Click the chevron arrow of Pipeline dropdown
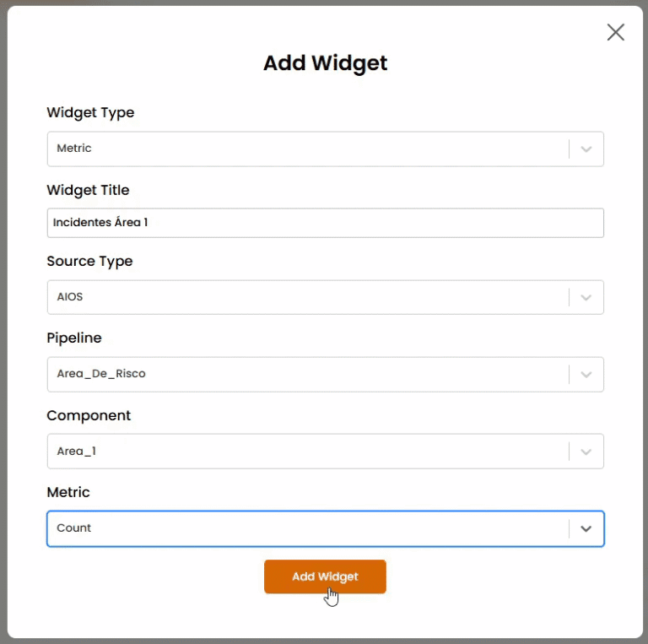 (x=586, y=375)
